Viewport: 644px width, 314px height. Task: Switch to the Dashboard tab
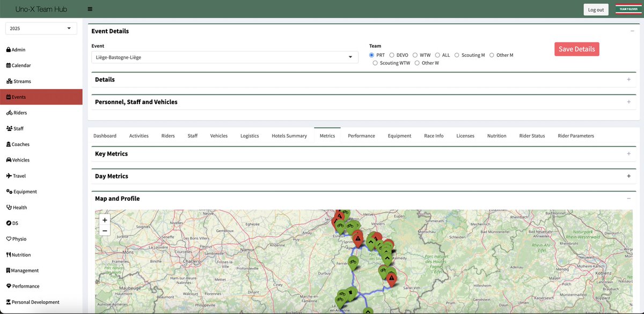[x=105, y=136]
